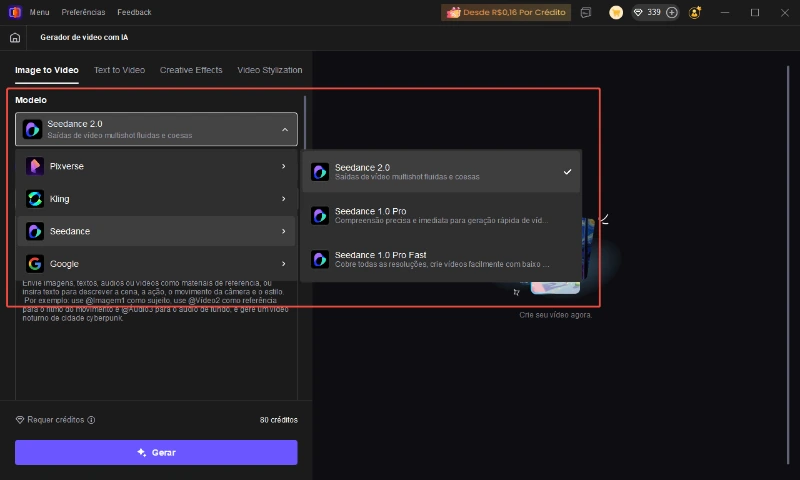This screenshot has width=800, height=480.
Task: Select the Google logo icon
Action: (35, 264)
